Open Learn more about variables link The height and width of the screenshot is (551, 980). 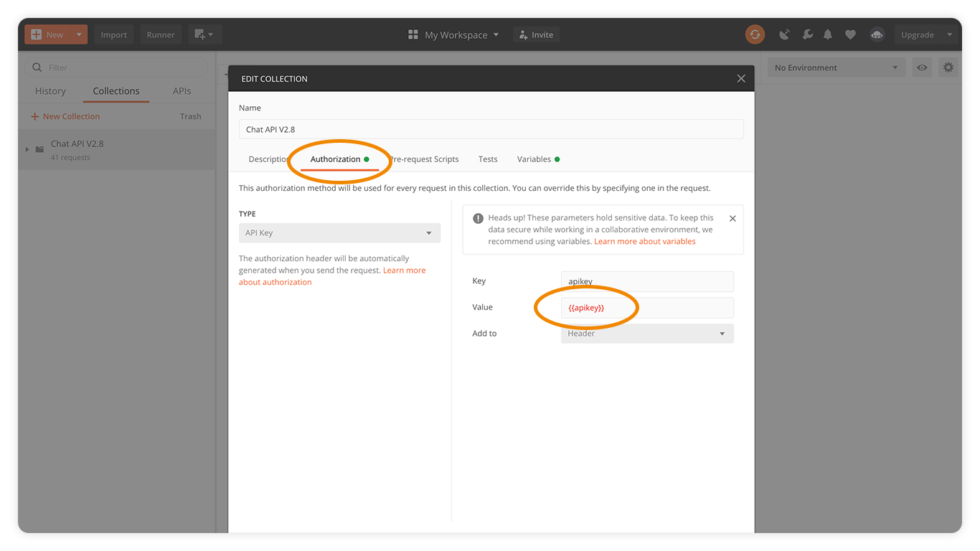[645, 242]
